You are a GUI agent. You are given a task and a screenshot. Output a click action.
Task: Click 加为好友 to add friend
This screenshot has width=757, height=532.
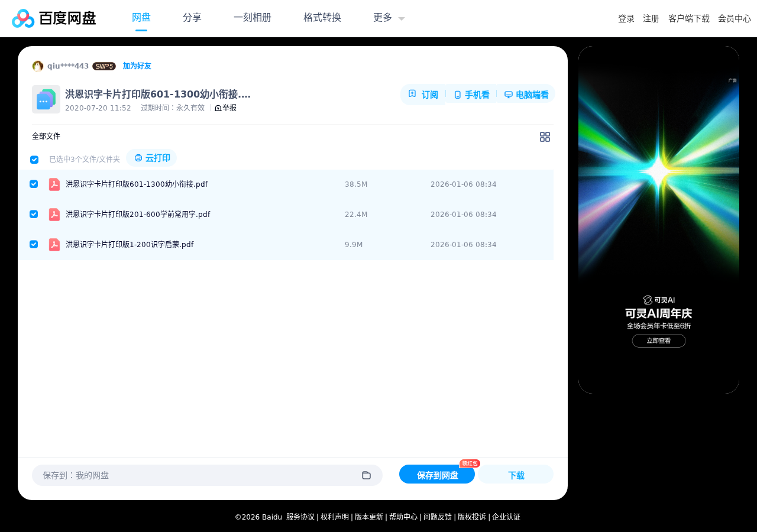pos(137,66)
